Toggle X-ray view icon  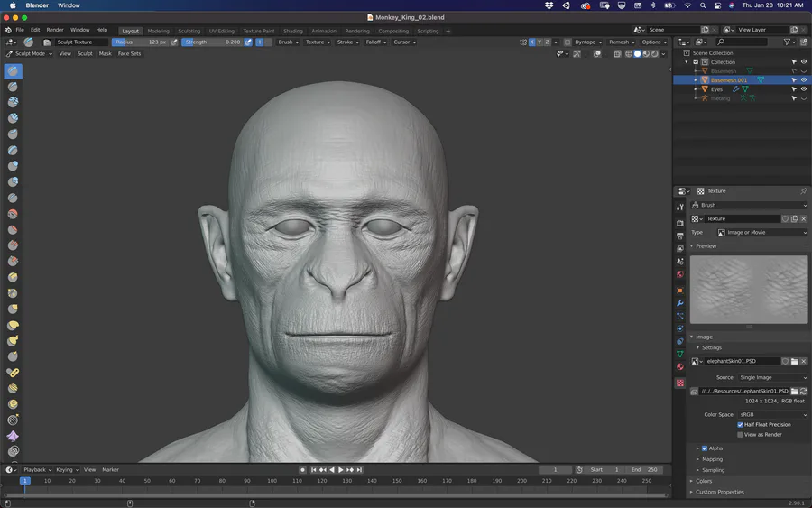tap(617, 54)
